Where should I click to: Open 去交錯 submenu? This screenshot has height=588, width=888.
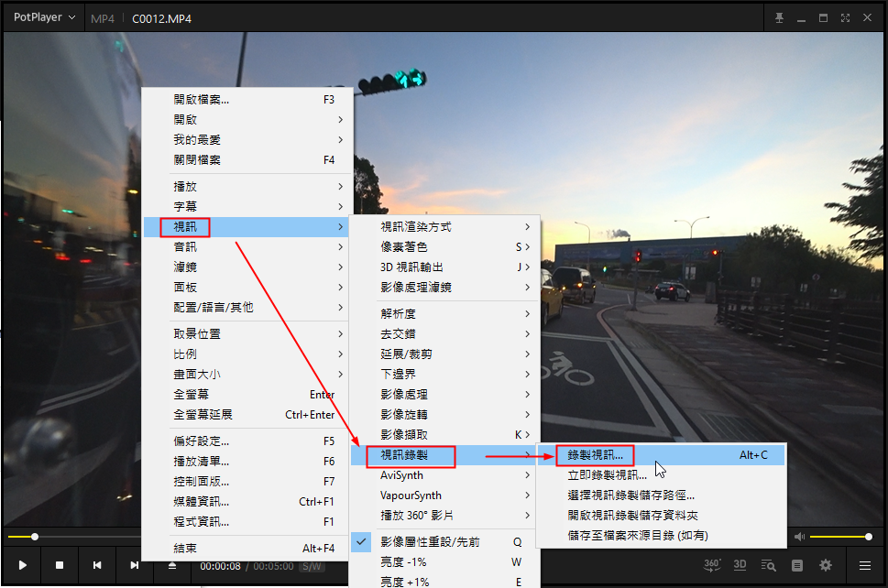pyautogui.click(x=444, y=334)
